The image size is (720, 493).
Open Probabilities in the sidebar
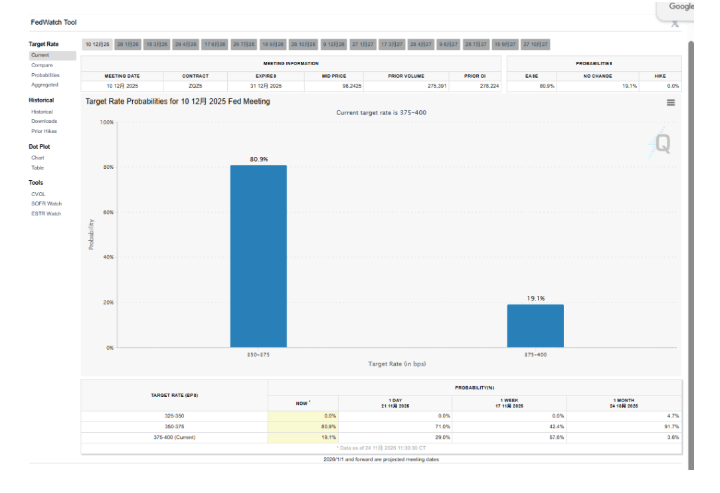pyautogui.click(x=45, y=75)
